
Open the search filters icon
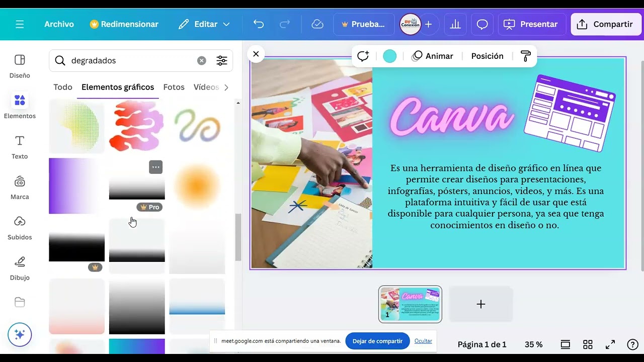tap(222, 60)
